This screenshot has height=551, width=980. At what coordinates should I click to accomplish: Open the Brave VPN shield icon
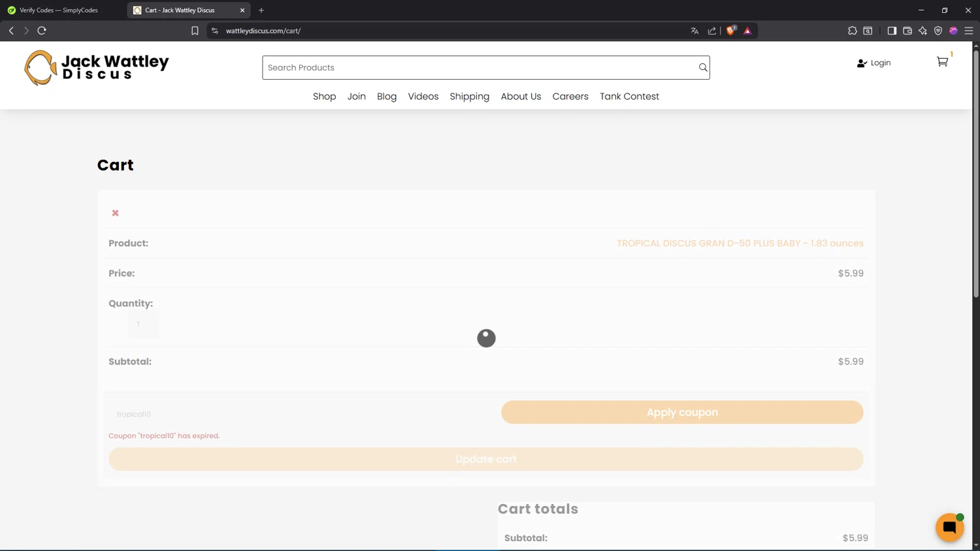pyautogui.click(x=938, y=31)
